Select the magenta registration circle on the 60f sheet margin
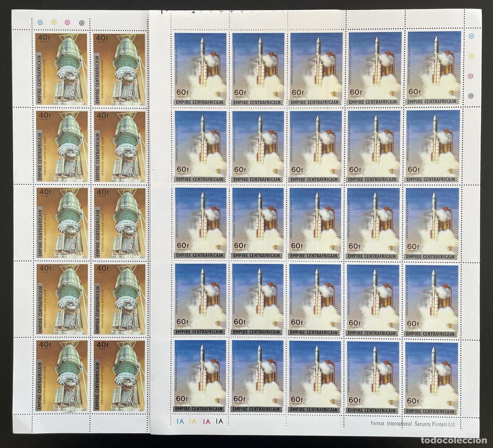 pyautogui.click(x=471, y=75)
